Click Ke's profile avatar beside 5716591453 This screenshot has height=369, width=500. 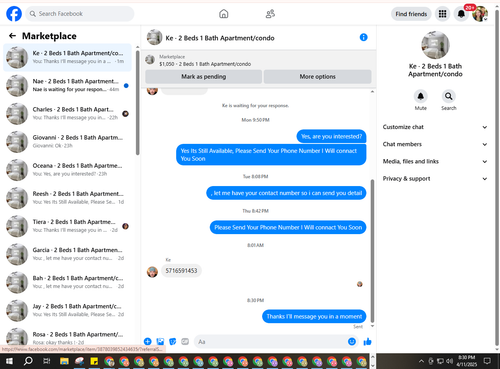[152, 272]
